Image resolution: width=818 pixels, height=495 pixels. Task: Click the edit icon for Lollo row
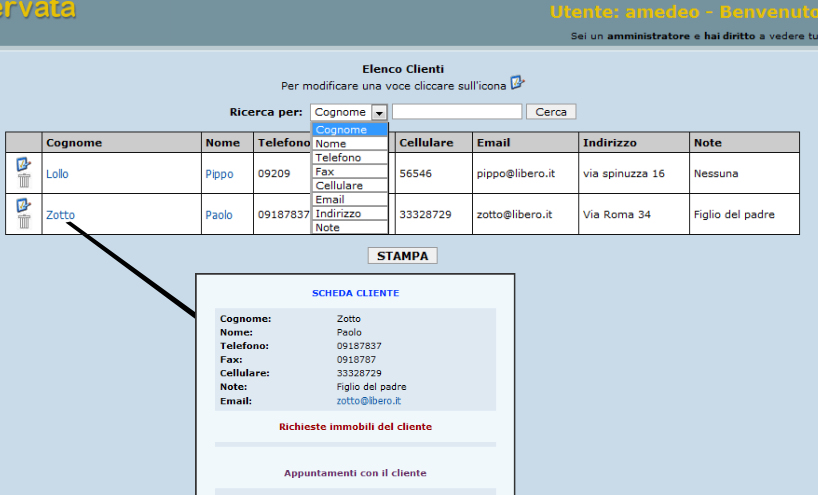(x=23, y=165)
